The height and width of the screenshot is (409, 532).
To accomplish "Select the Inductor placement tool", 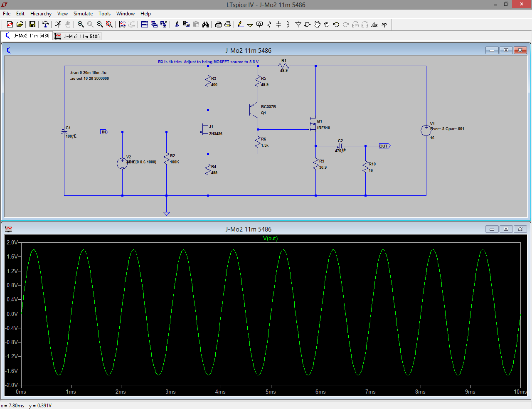I will [x=288, y=25].
